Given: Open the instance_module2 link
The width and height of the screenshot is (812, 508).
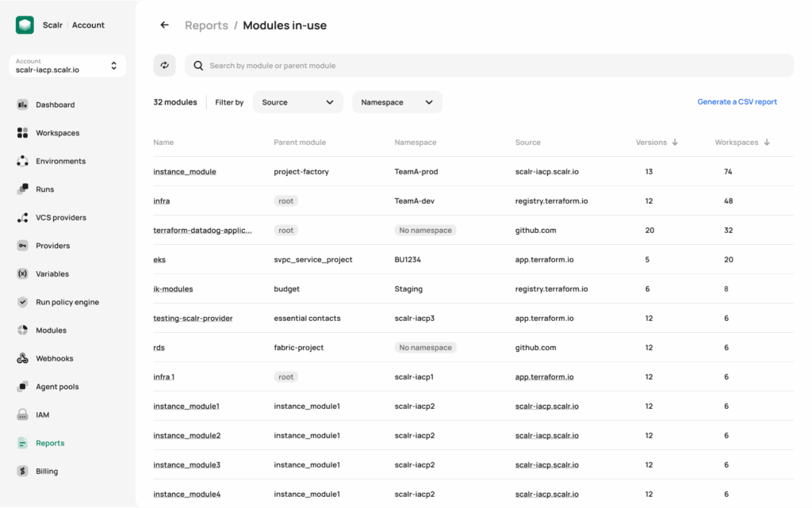Looking at the screenshot, I should pyautogui.click(x=187, y=436).
